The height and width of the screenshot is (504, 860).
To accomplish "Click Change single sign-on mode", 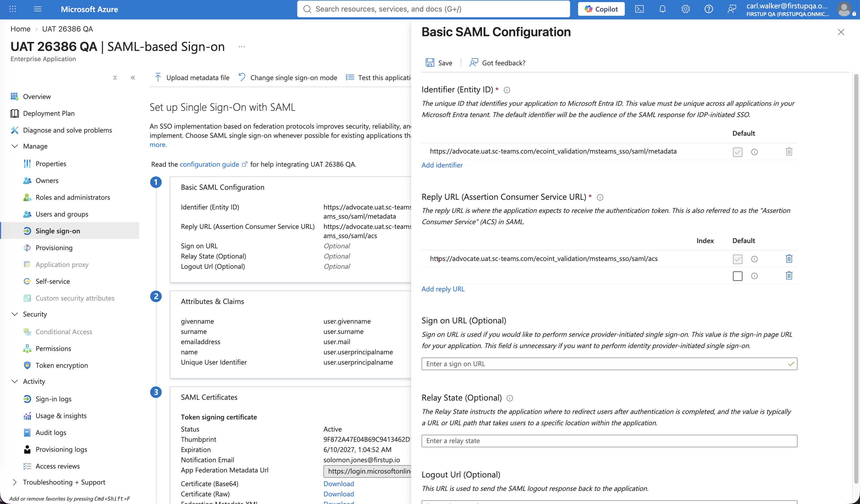I will pyautogui.click(x=288, y=78).
